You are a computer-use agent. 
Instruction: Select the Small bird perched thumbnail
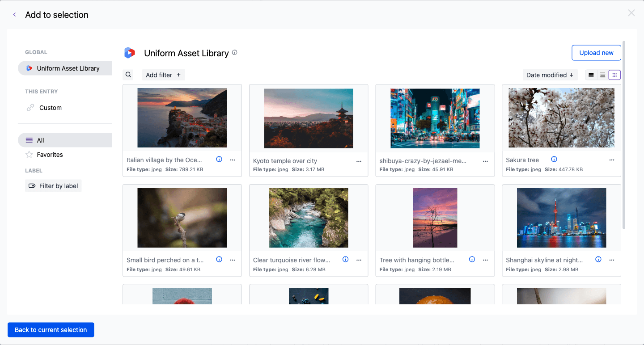tap(182, 218)
